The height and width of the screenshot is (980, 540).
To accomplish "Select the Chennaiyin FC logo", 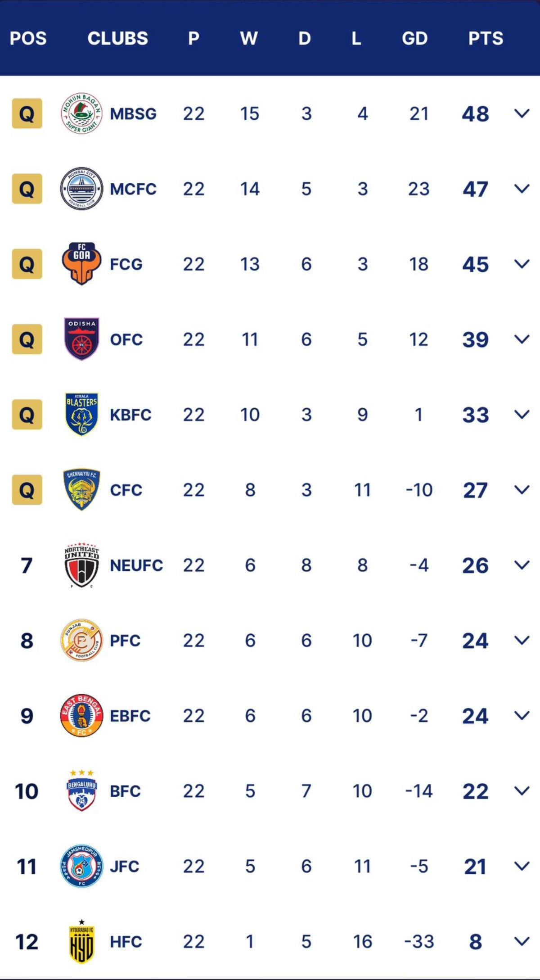I will point(81,489).
